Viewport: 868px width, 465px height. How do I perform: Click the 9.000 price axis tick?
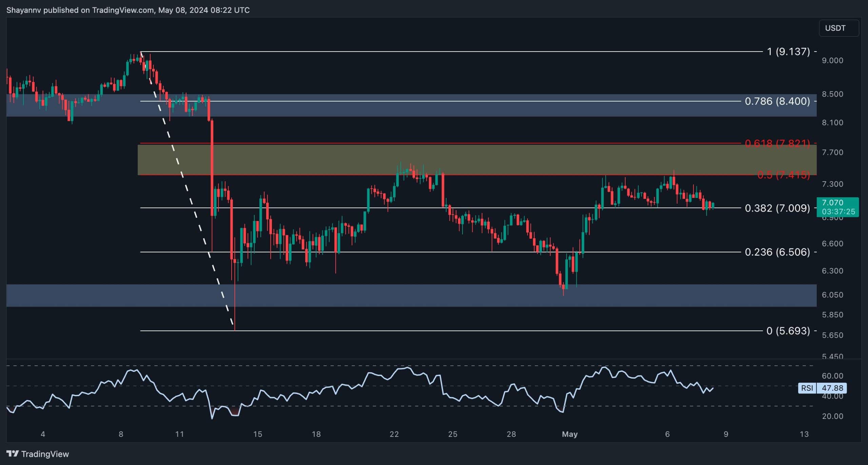[832, 60]
